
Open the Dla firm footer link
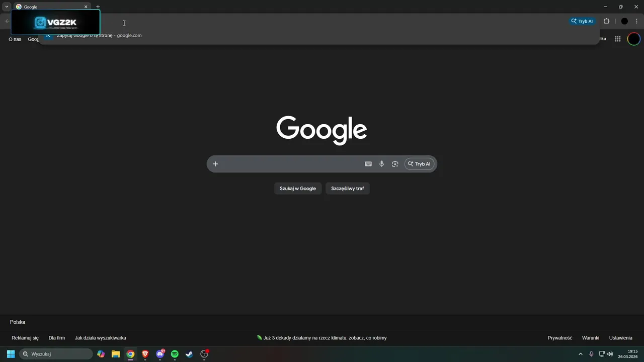(x=57, y=338)
